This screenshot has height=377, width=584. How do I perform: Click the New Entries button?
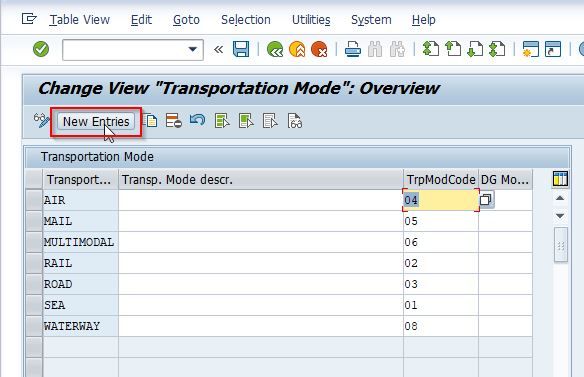pos(96,122)
